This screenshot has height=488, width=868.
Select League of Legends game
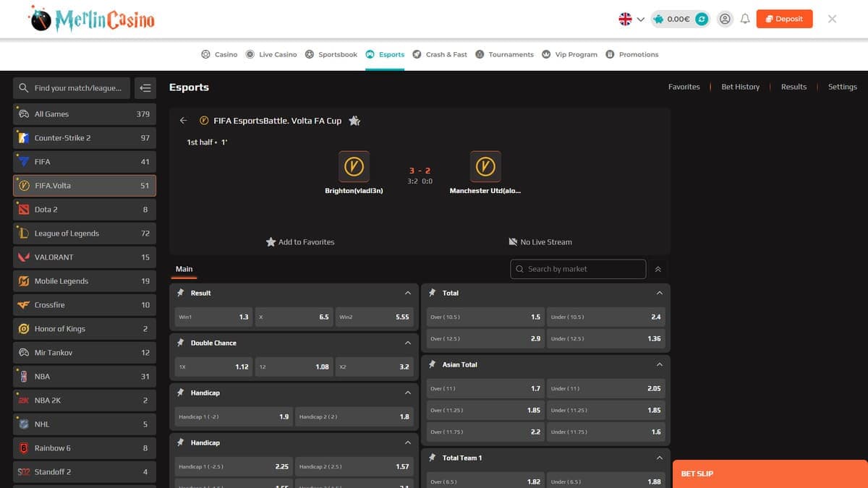click(x=84, y=233)
